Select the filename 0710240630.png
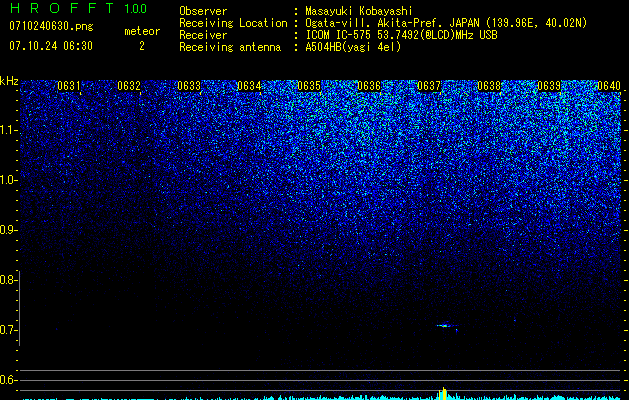Image resolution: width=629 pixels, height=400 pixels. click(x=51, y=26)
